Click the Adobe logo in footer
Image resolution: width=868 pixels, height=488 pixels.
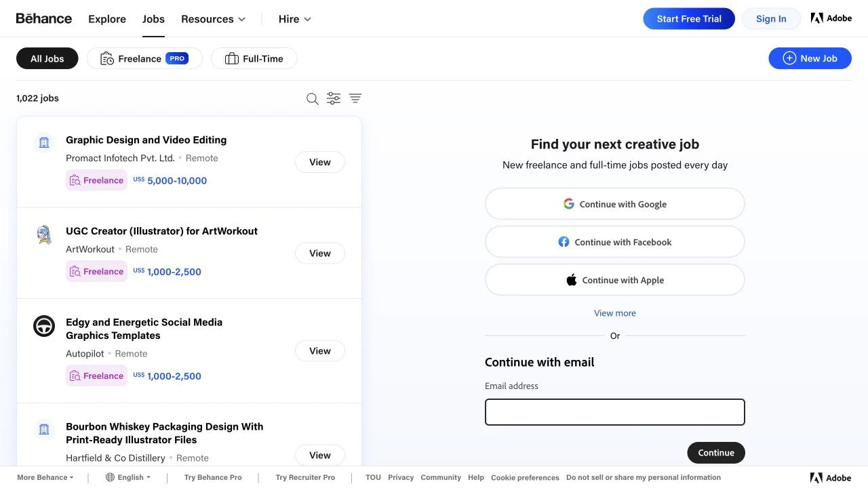(830, 478)
